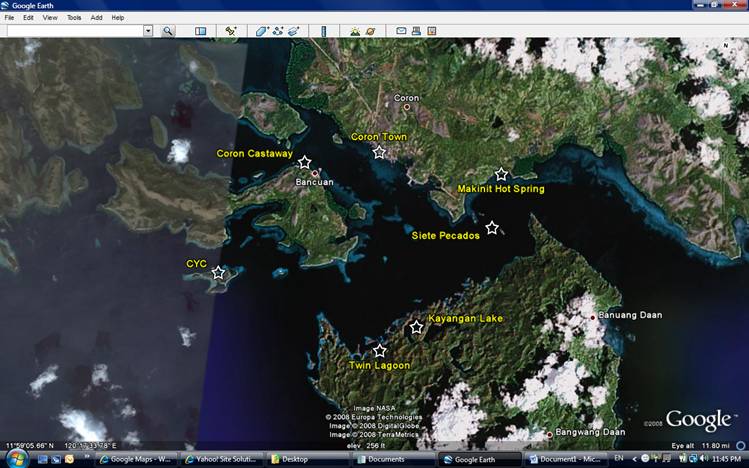749x468 pixels.
Task: Open the search box dropdown arrow
Action: click(x=148, y=31)
